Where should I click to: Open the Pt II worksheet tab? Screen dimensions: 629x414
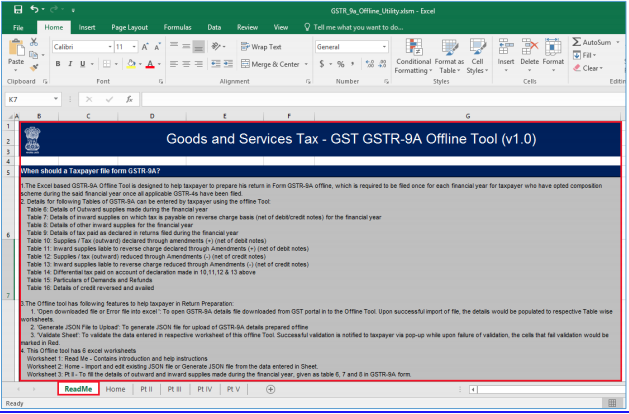click(146, 389)
